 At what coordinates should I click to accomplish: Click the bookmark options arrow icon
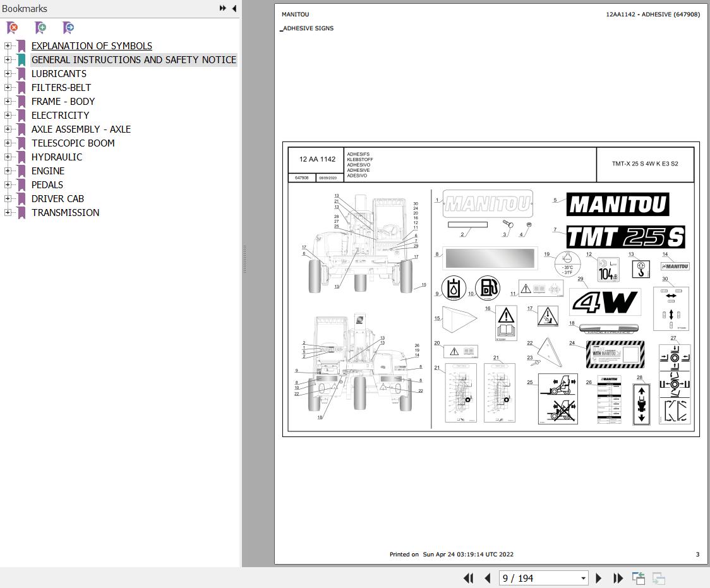pos(68,28)
